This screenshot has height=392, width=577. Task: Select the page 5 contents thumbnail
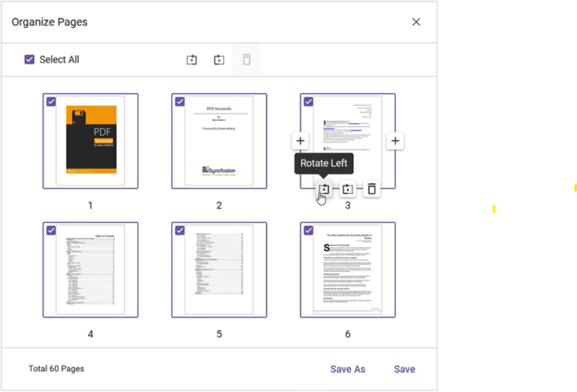pos(219,270)
